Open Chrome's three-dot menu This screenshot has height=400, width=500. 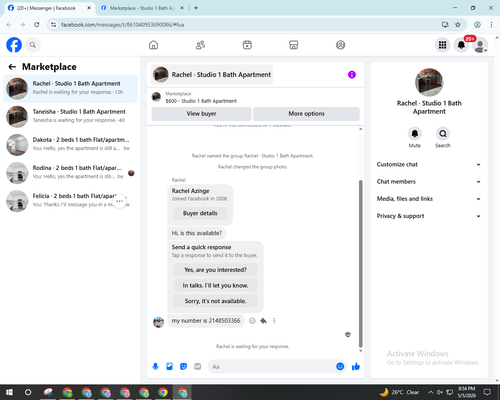pos(491,25)
